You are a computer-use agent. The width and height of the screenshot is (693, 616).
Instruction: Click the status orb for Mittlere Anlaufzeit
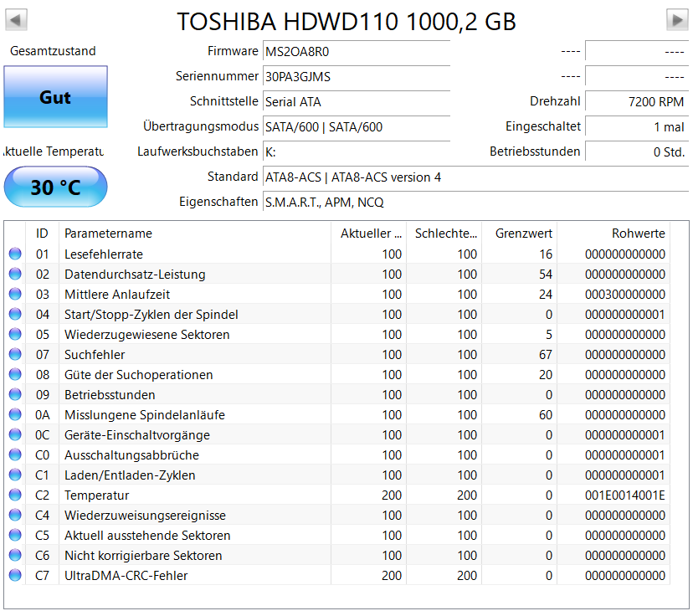click(x=15, y=294)
